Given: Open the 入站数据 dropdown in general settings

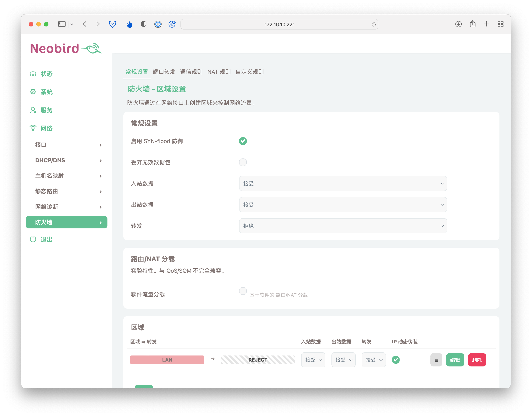Looking at the screenshot, I should (x=343, y=183).
